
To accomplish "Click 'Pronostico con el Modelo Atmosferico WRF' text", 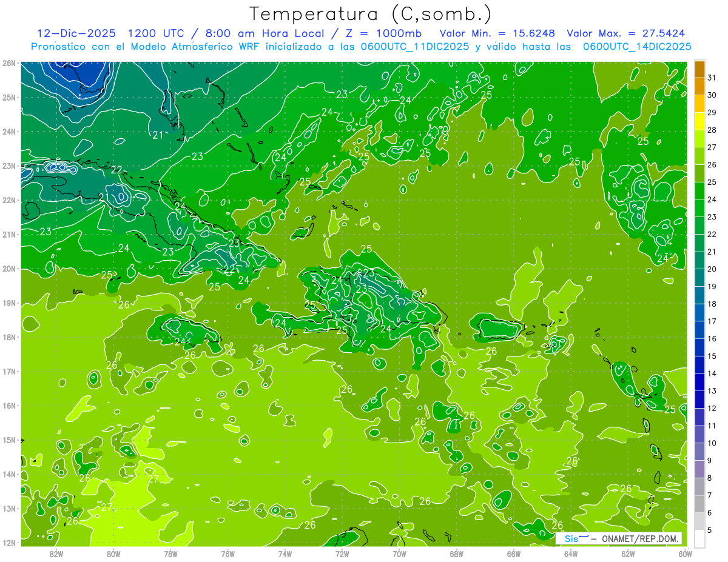I will click(146, 47).
